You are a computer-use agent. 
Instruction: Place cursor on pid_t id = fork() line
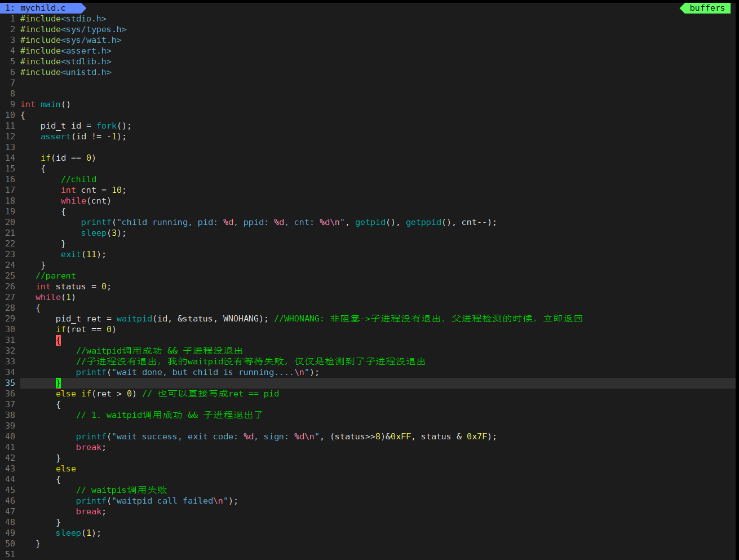pyautogui.click(x=86, y=126)
